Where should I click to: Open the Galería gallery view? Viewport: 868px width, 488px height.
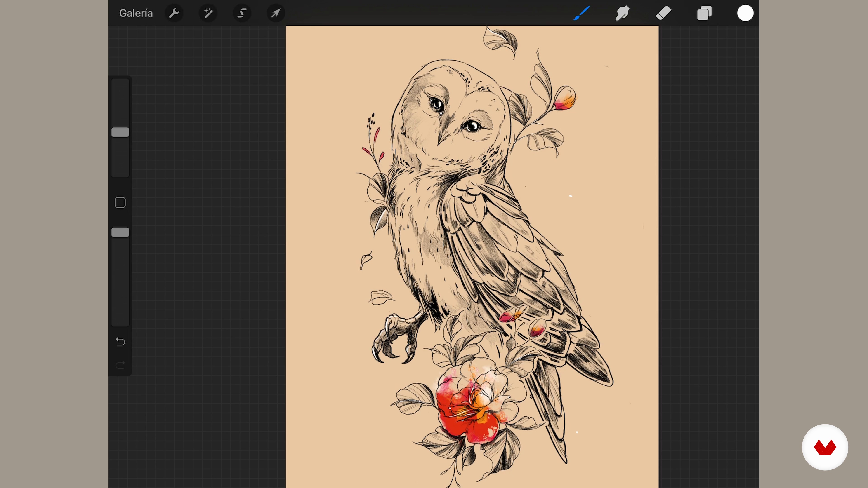tap(136, 13)
